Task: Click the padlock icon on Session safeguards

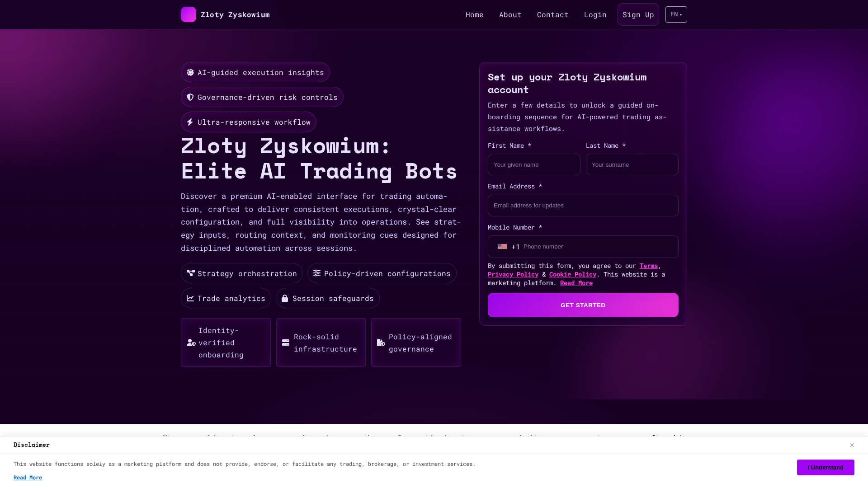Action: [x=285, y=298]
